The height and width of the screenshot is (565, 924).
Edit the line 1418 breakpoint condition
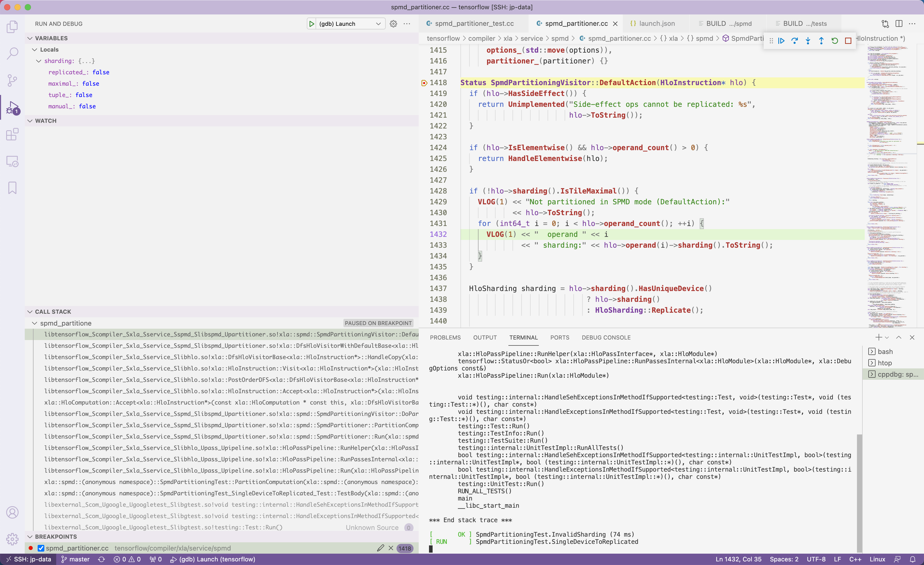click(381, 548)
